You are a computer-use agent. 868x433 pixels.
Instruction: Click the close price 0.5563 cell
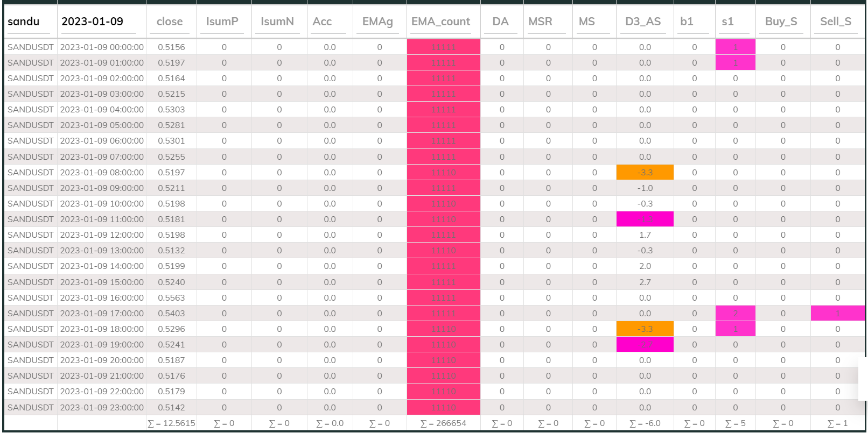click(171, 298)
